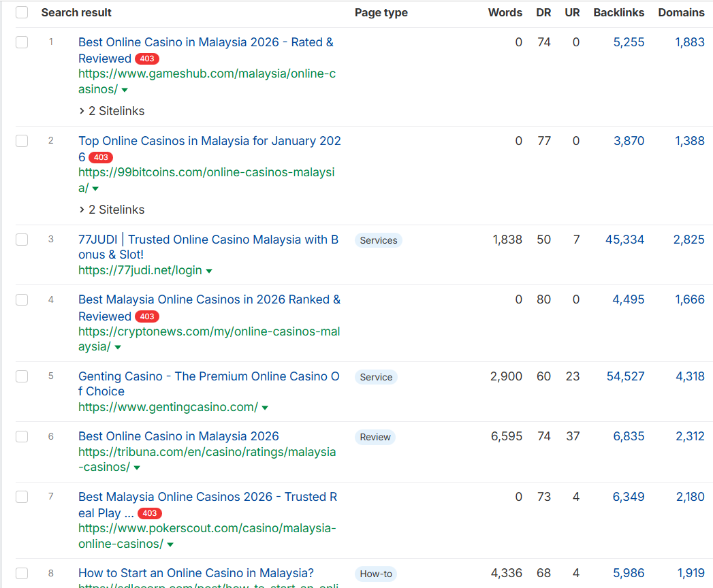Screen dimensions: 713x588
Task: Open the Genting Casino result title link
Action: tap(208, 384)
